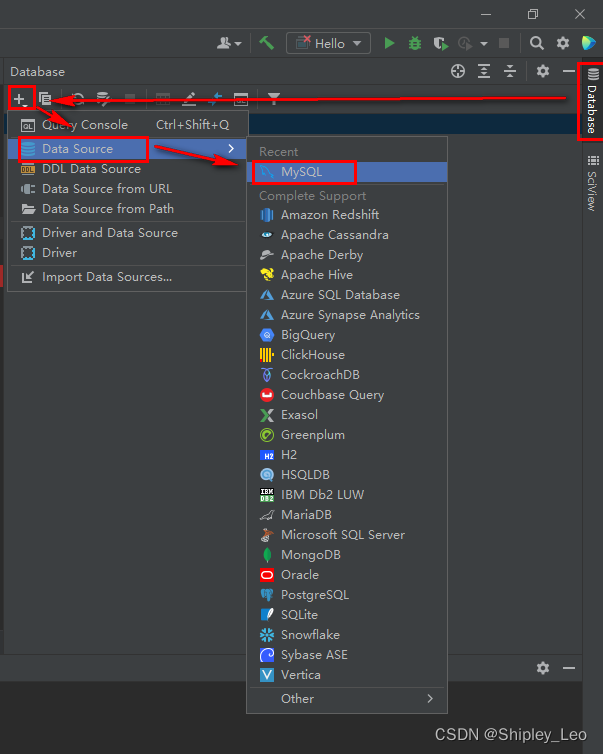Select Microsoft SQL Server
The image size is (603, 754).
pyautogui.click(x=347, y=535)
